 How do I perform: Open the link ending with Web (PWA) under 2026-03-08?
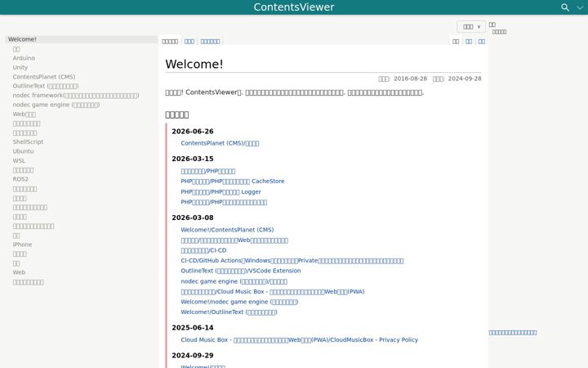273,291
